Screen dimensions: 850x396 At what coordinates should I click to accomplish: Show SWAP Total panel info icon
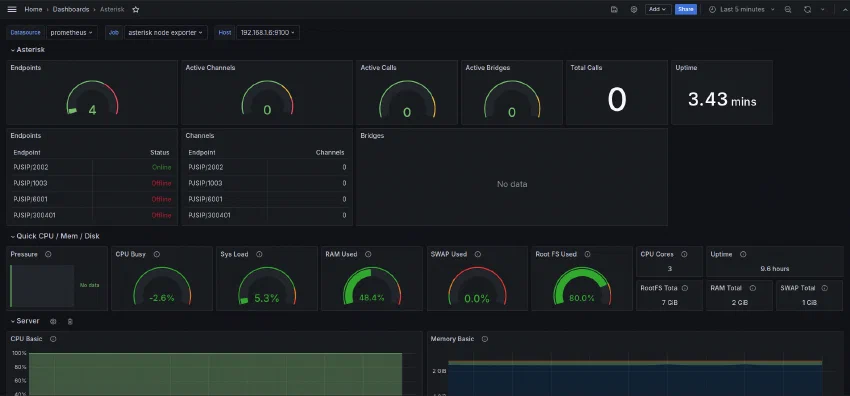825,288
